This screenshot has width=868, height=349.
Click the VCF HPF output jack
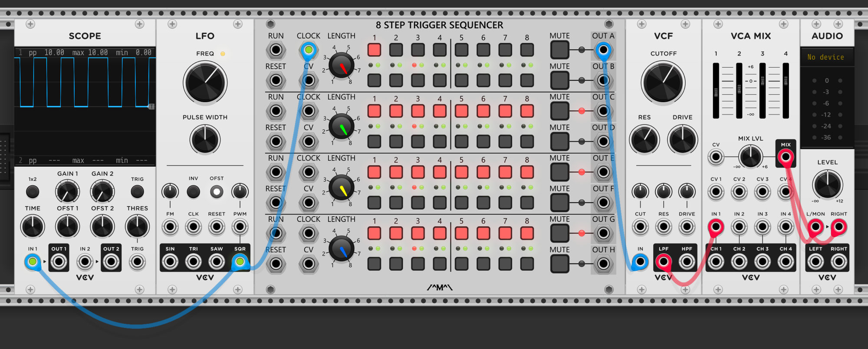pyautogui.click(x=687, y=262)
